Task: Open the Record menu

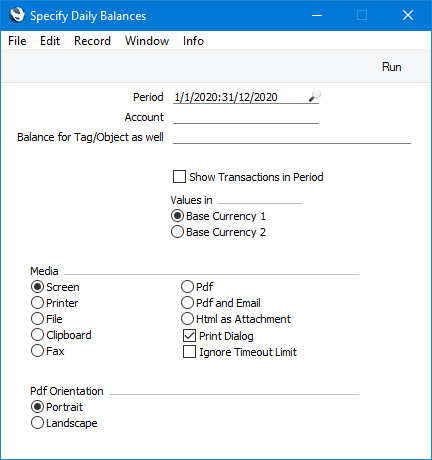Action: pyautogui.click(x=92, y=41)
